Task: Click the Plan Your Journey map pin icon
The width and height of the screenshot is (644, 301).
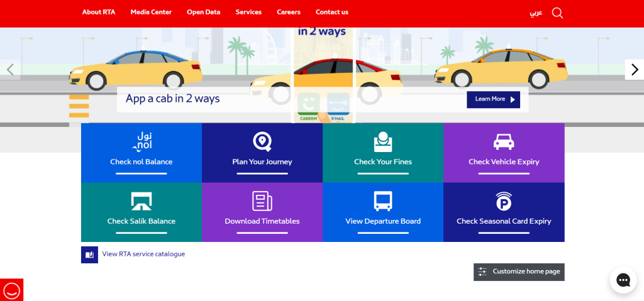Action: [x=262, y=141]
